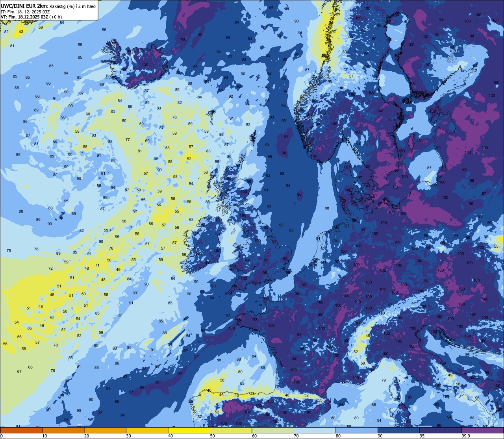Select the 30–40 gold legend swatch
Image resolution: width=504 pixels, height=439 pixels.
pyautogui.click(x=147, y=430)
